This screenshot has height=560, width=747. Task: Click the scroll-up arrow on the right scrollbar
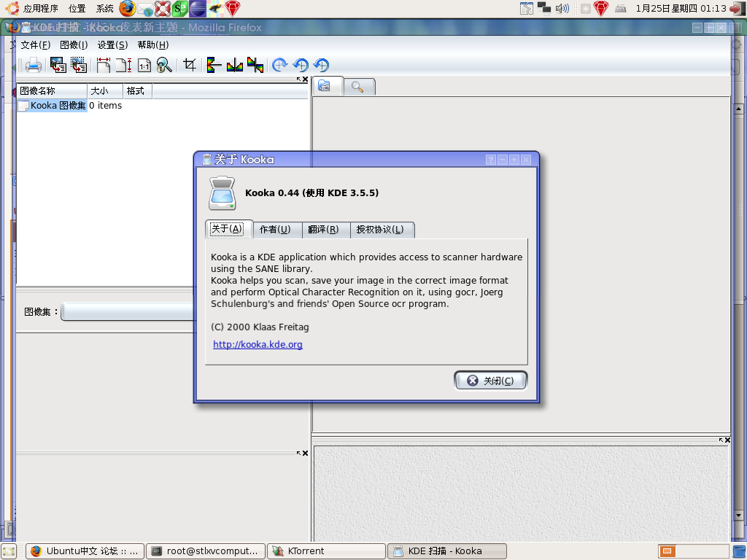click(x=739, y=109)
